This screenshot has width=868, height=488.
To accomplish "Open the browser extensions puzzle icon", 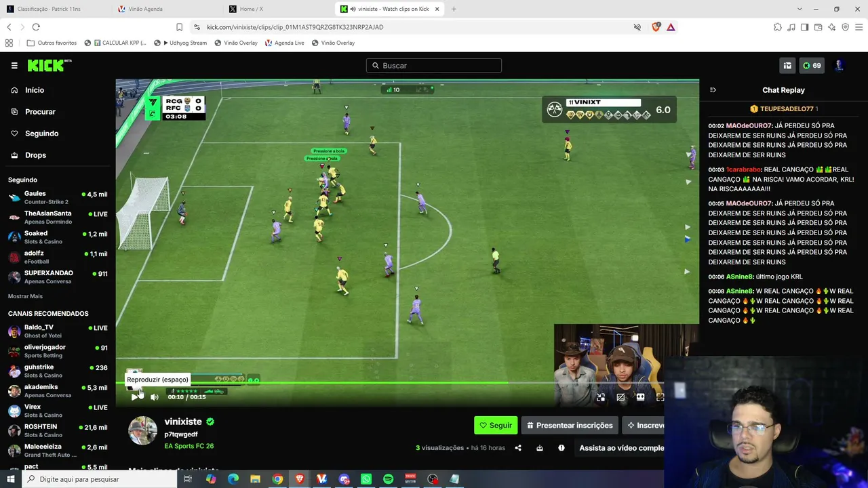I will [777, 27].
